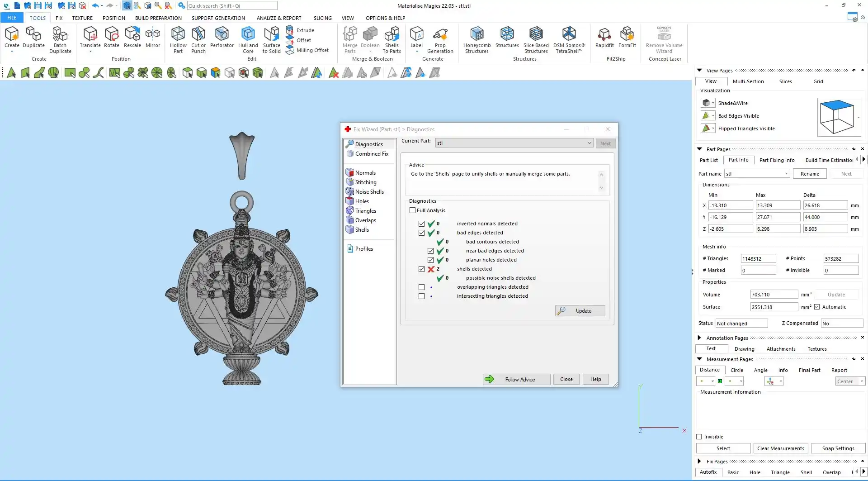Click the Quick search input field
868x481 pixels.
[x=231, y=6]
